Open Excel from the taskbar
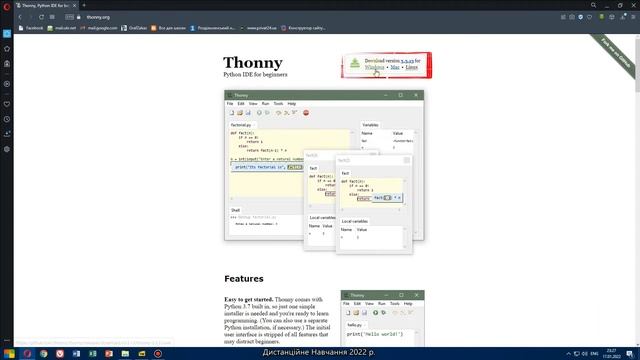640x360 pixels. pos(93,353)
